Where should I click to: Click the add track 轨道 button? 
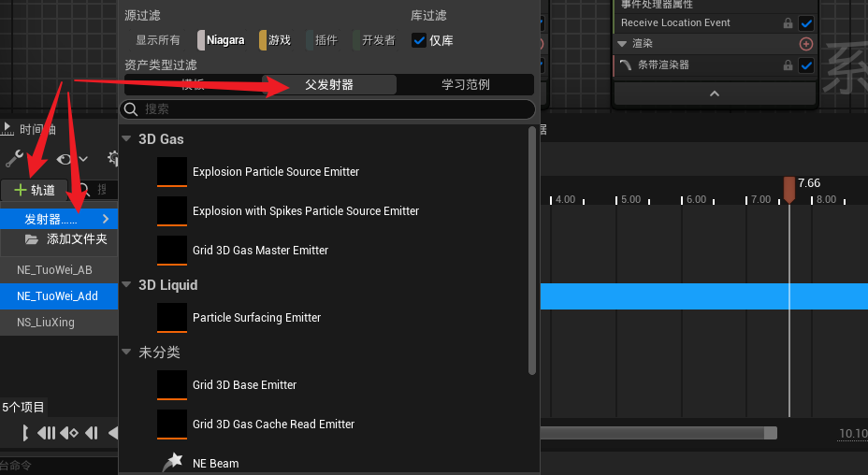[35, 190]
